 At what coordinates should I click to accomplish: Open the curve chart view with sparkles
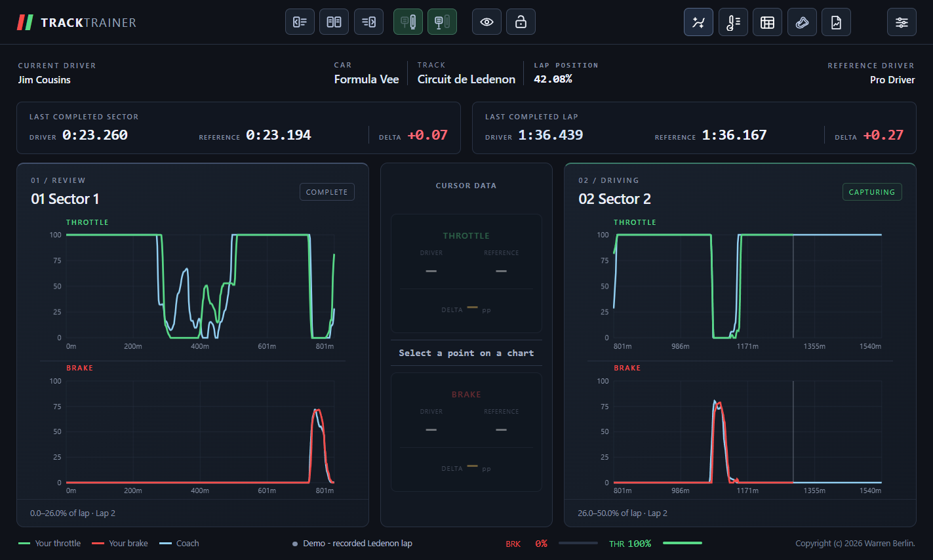(x=698, y=22)
